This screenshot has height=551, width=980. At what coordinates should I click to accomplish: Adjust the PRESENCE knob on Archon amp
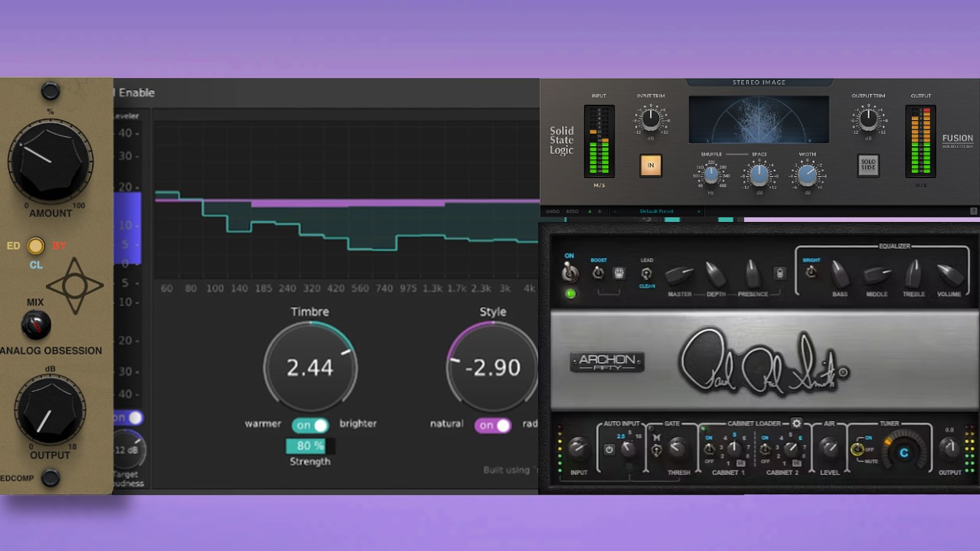point(752,274)
